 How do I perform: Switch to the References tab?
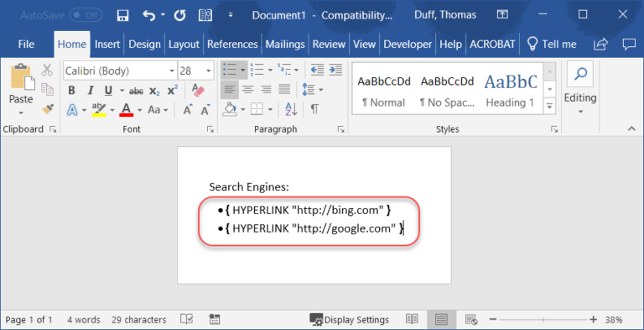coord(232,44)
